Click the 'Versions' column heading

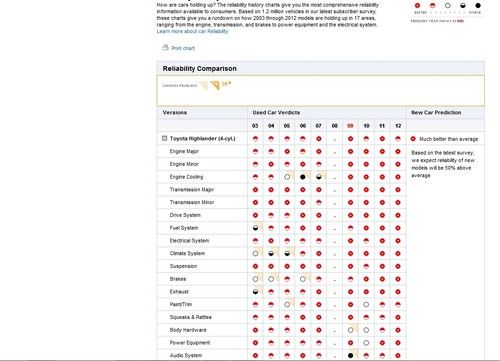click(x=175, y=112)
